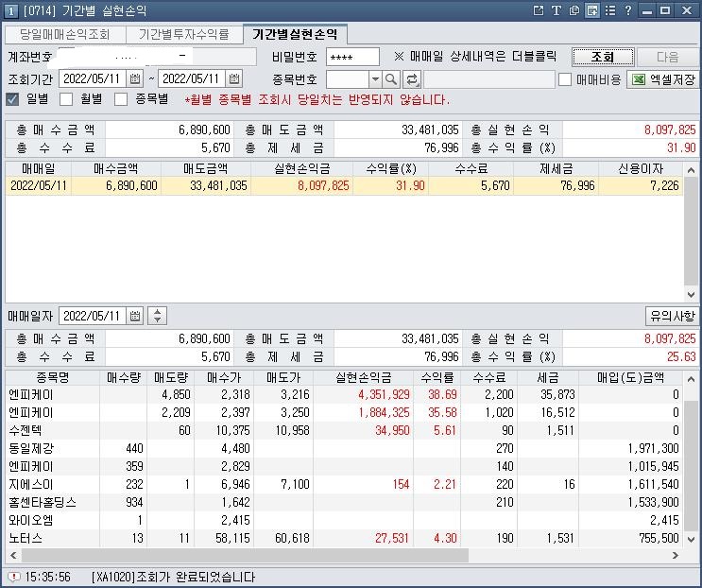
Task: Click the 비밀번호 input field
Action: 351,57
